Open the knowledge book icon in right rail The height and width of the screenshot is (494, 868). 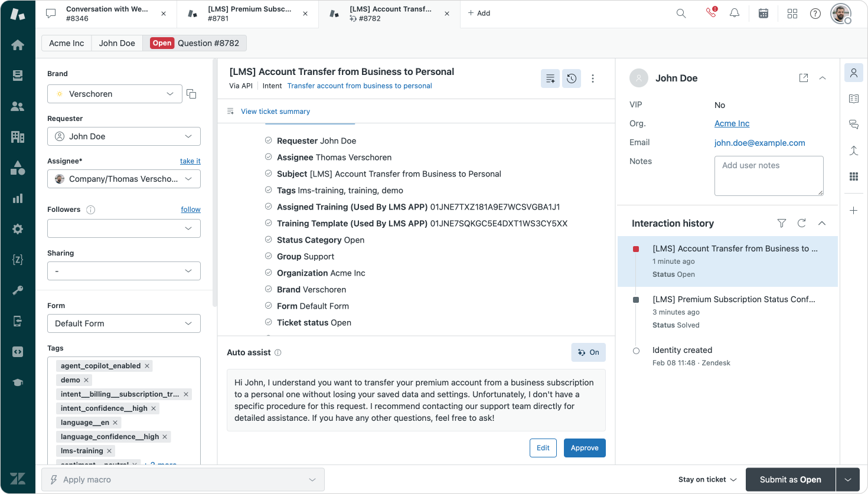[854, 99]
